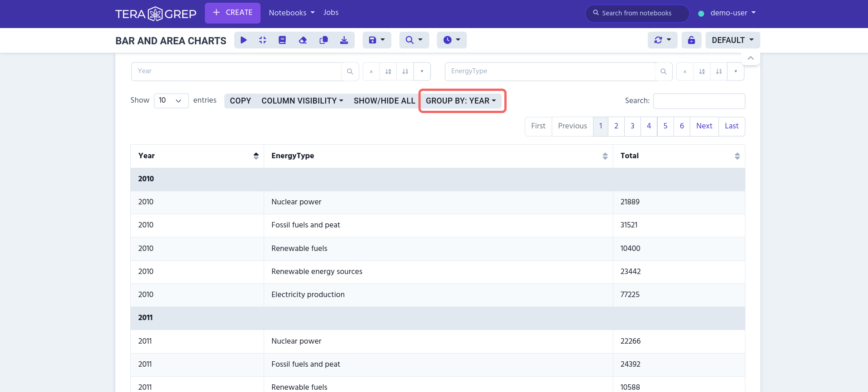This screenshot has width=868, height=392.
Task: Select page 1 in pagination
Action: [x=601, y=126]
